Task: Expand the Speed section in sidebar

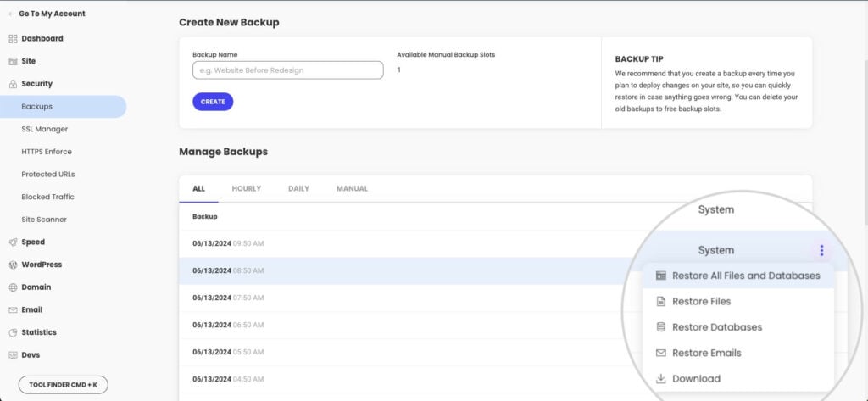Action: [33, 242]
